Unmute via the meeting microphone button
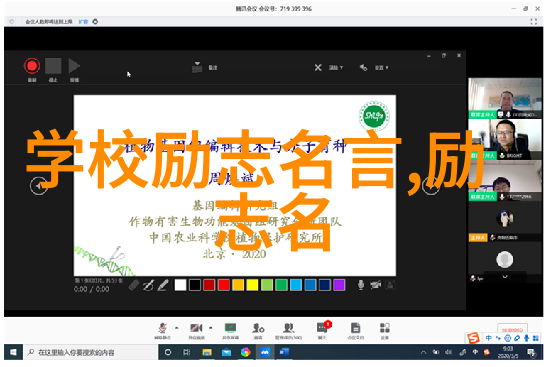The image size is (550, 367). pos(162,331)
